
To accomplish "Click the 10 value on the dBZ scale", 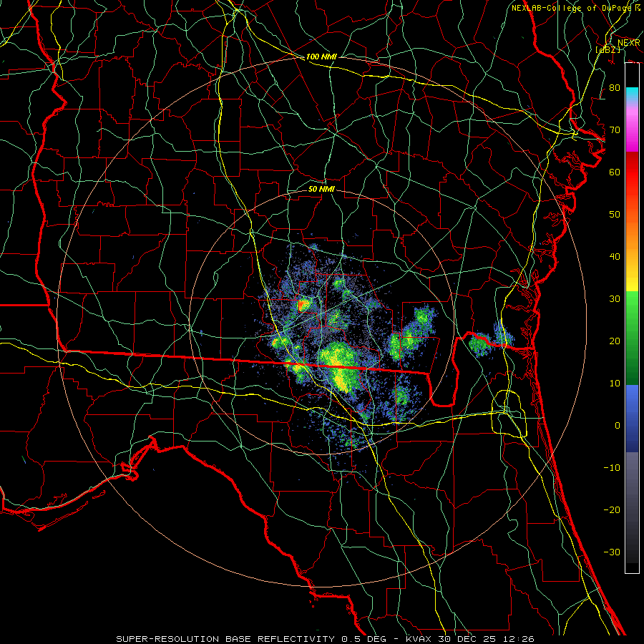I will coord(615,384).
